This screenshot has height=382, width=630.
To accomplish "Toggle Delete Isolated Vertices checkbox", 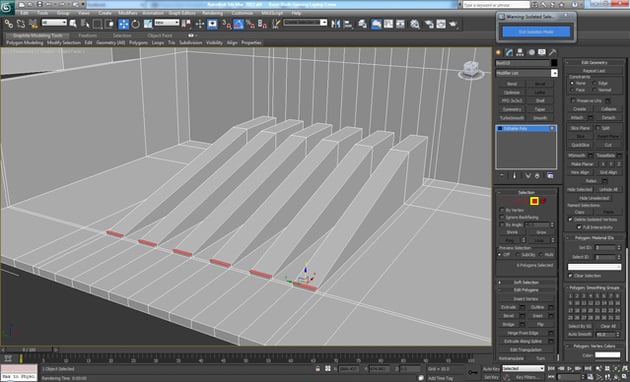I will point(570,220).
